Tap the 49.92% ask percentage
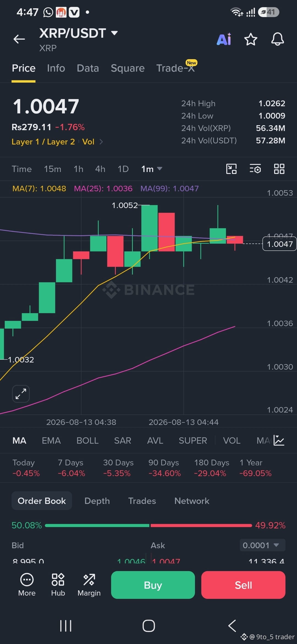 coord(270,525)
